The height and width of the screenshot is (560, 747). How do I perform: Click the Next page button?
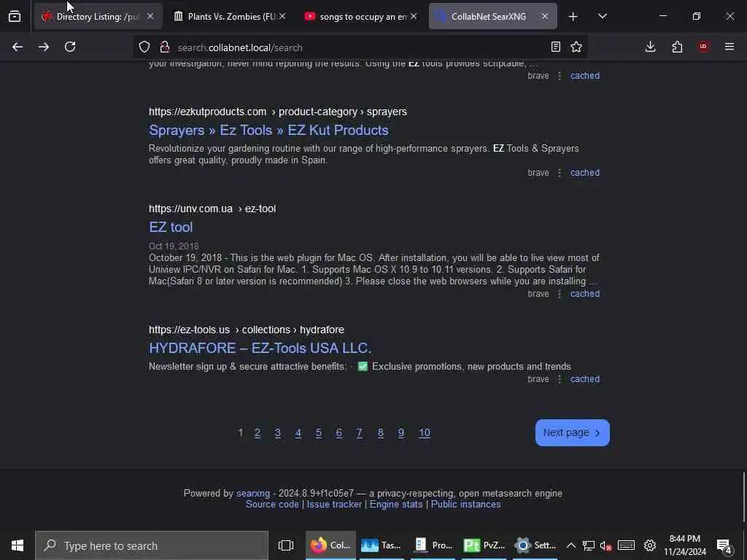point(572,432)
